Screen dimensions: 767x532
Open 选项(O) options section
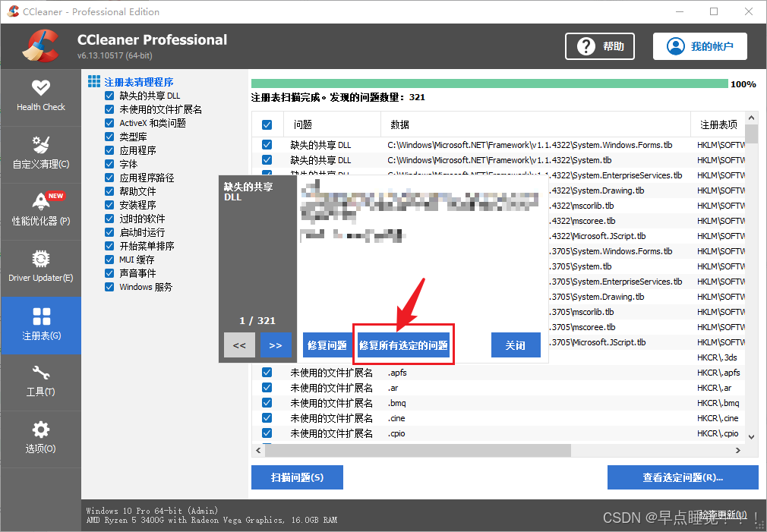click(x=40, y=439)
